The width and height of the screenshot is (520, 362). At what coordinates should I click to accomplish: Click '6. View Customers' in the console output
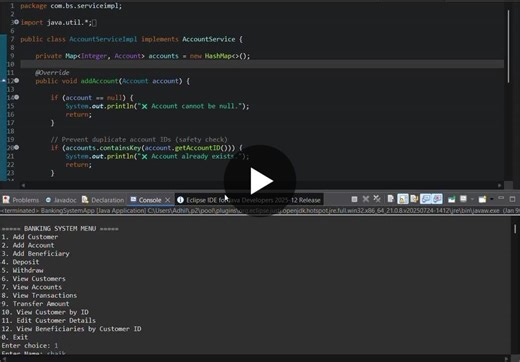pyautogui.click(x=33, y=278)
